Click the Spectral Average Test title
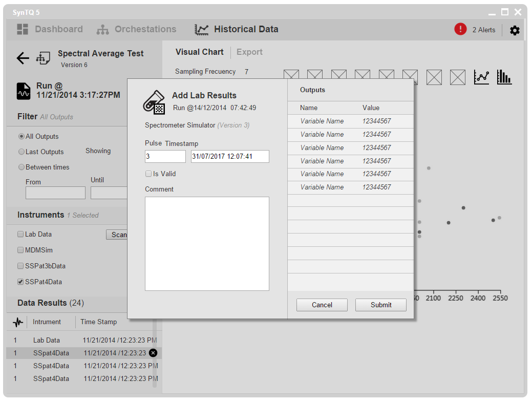The height and width of the screenshot is (402, 532). point(101,54)
